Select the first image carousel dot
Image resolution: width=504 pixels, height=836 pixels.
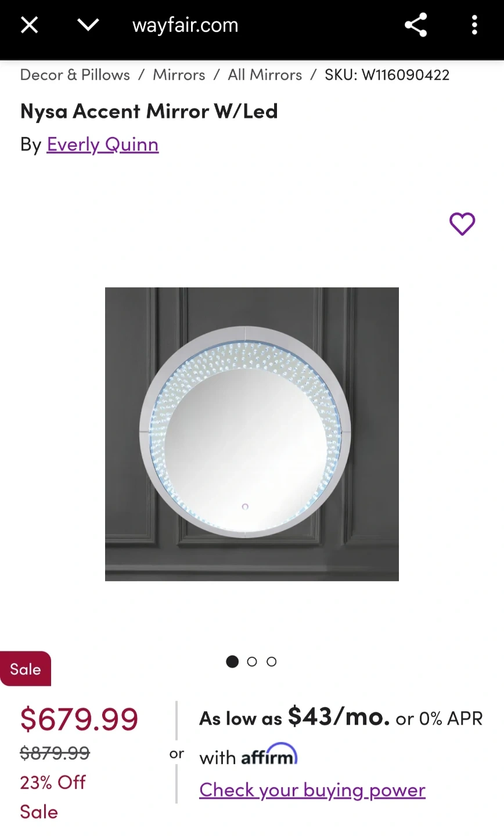(232, 661)
